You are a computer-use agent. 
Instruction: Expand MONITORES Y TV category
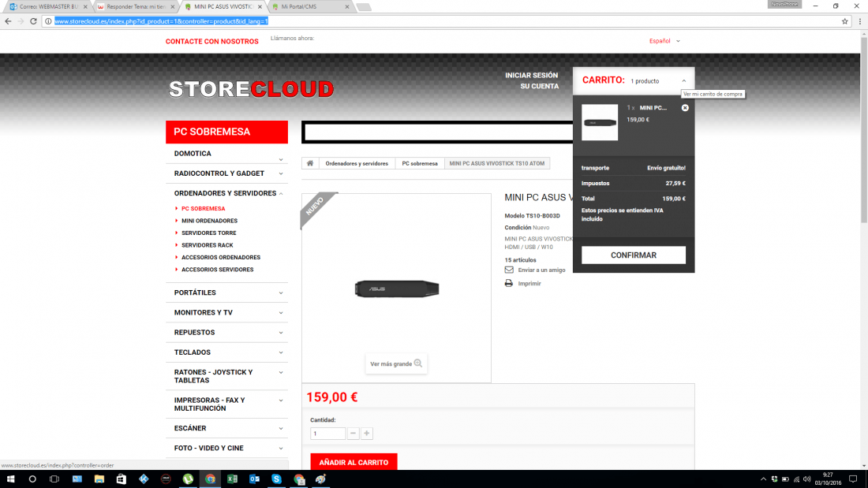(281, 313)
